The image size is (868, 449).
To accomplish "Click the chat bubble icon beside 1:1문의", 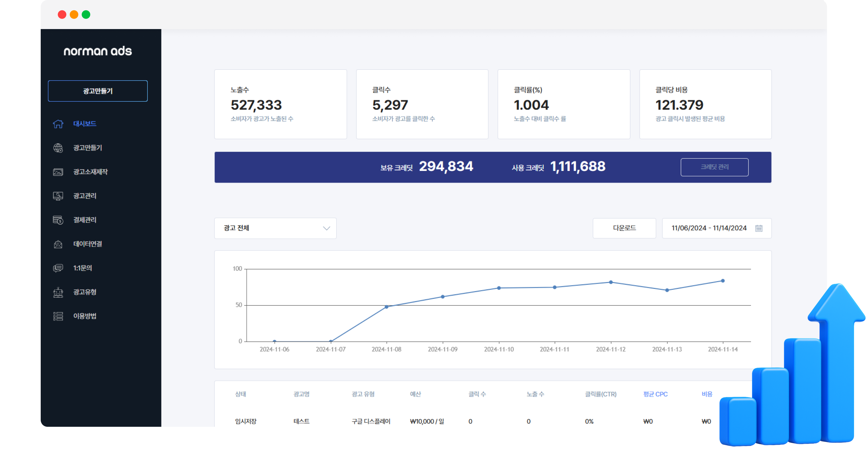I will (x=58, y=268).
